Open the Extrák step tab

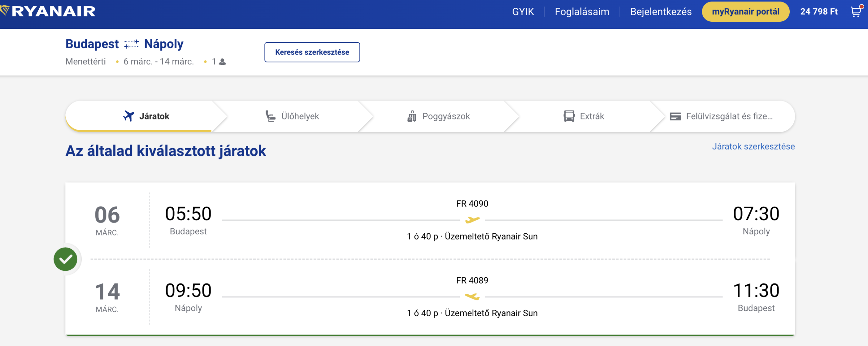(584, 116)
